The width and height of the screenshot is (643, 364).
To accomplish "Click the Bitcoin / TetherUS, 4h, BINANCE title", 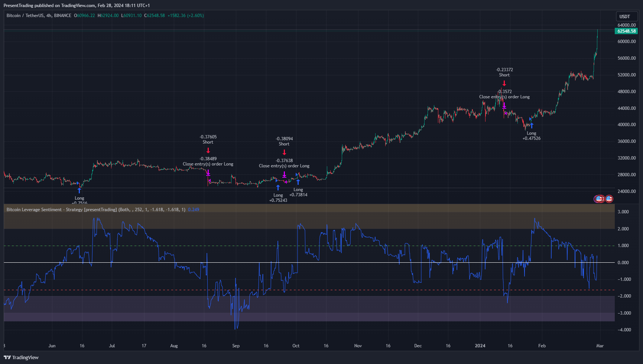I will pyautogui.click(x=39, y=16).
